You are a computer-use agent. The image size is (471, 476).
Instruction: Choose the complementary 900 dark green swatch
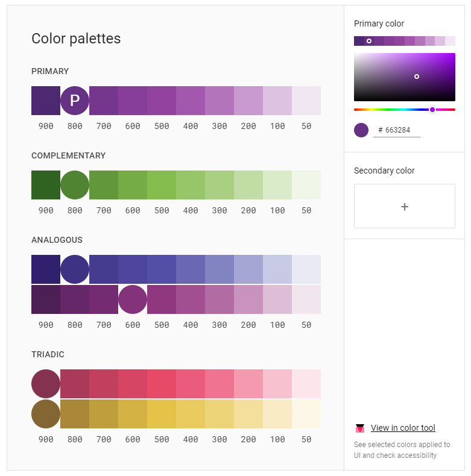[46, 185]
